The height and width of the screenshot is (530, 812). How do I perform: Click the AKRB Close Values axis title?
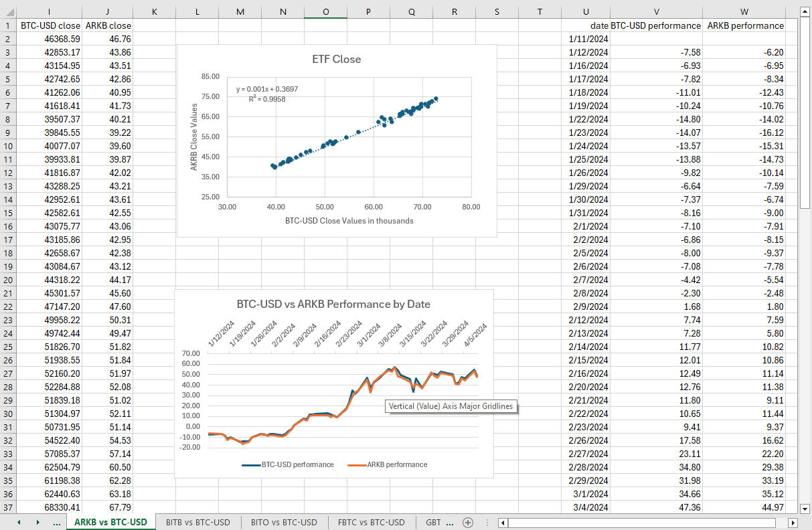tap(193, 137)
